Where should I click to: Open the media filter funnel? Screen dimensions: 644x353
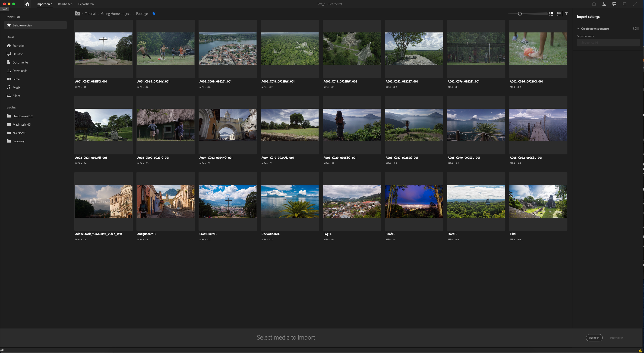coord(566,14)
